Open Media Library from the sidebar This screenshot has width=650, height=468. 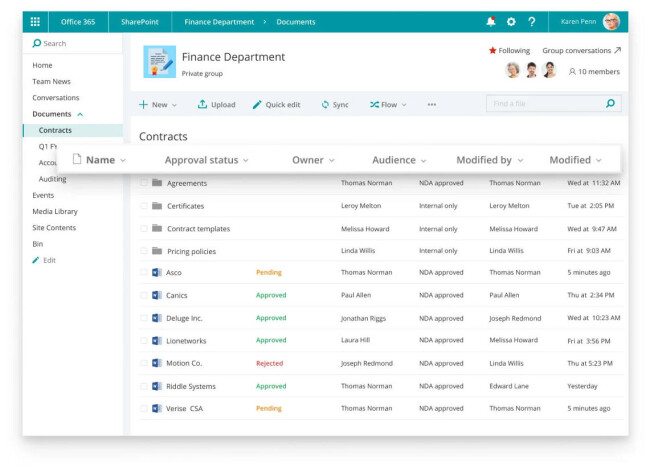point(54,211)
